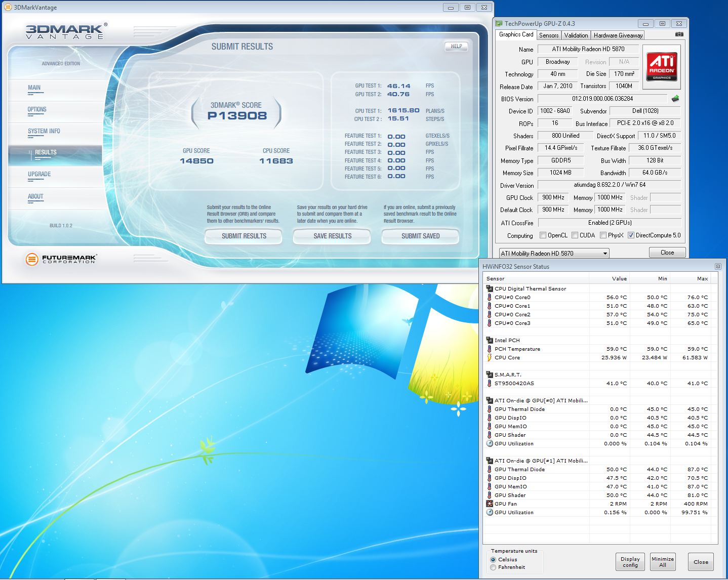Click the PCH Temperature thermometer icon

point(490,349)
